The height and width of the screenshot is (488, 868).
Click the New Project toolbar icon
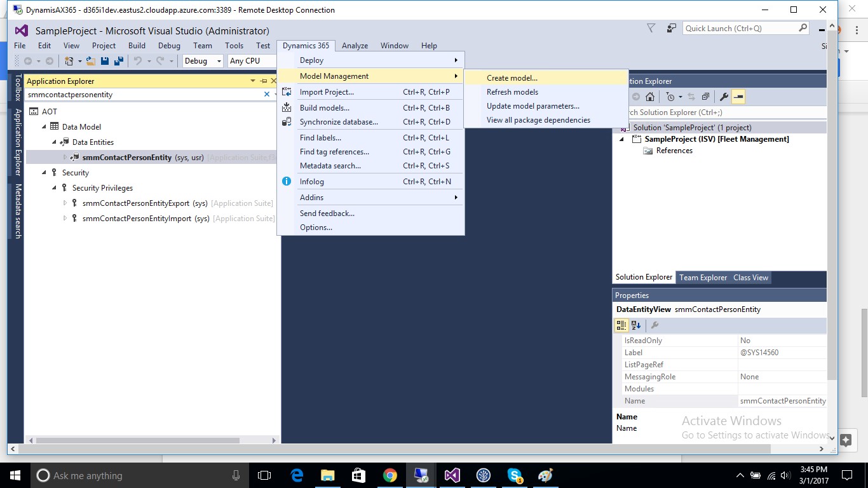tap(69, 61)
